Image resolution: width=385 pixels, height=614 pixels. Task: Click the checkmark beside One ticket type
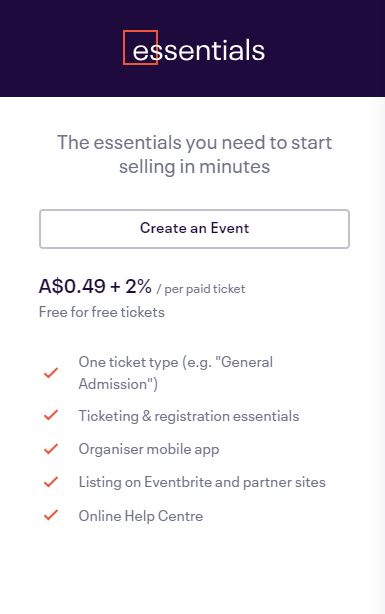(x=51, y=373)
